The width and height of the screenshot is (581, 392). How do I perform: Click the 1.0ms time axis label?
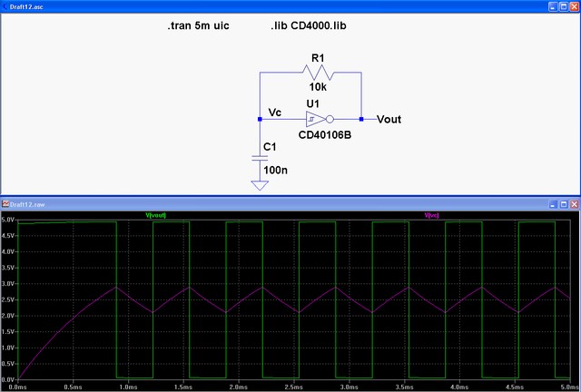(x=128, y=387)
